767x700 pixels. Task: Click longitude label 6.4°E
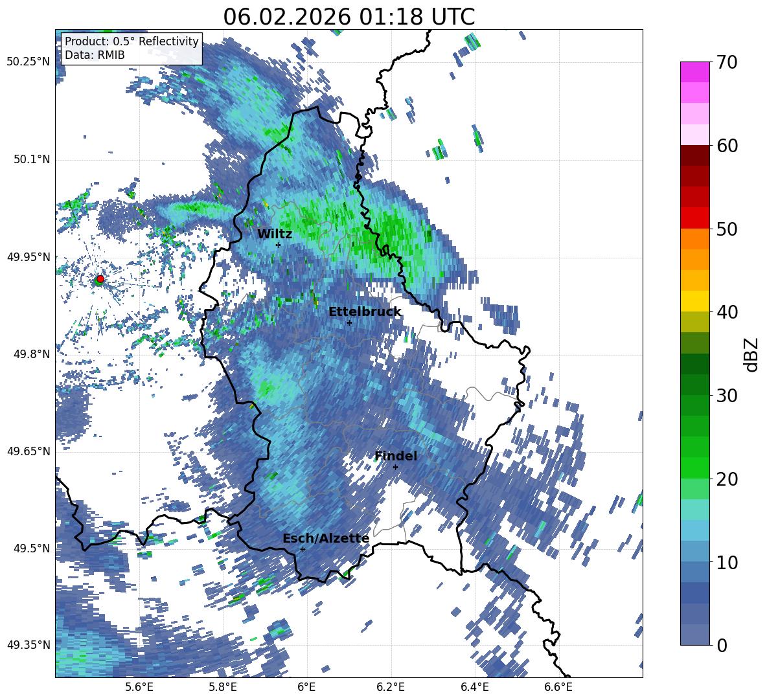coord(475,687)
